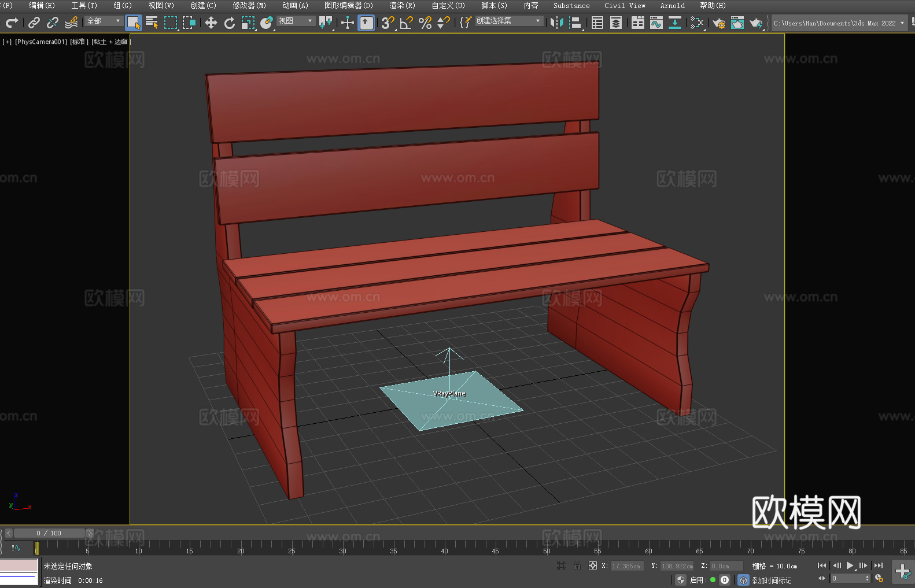915x588 pixels.
Task: Click the X coordinate input field
Action: (x=626, y=566)
